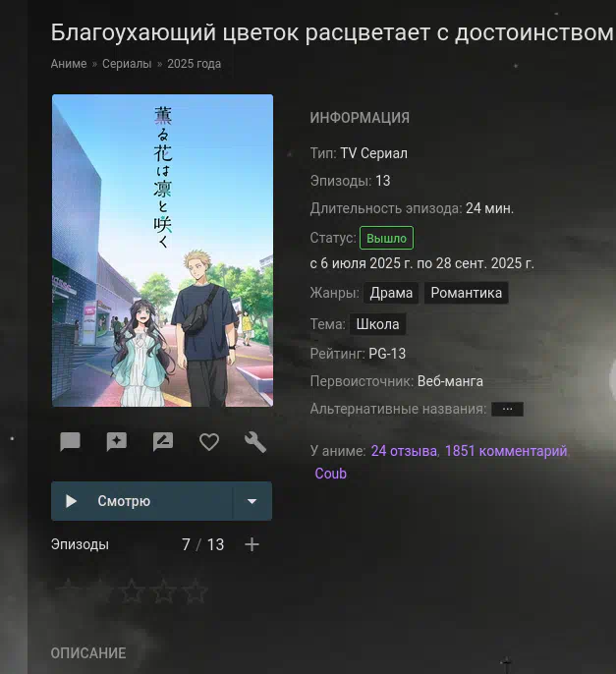Screen dimensions: 616x674
Task: Open 2025 года breadcrumb link
Action: click(194, 64)
